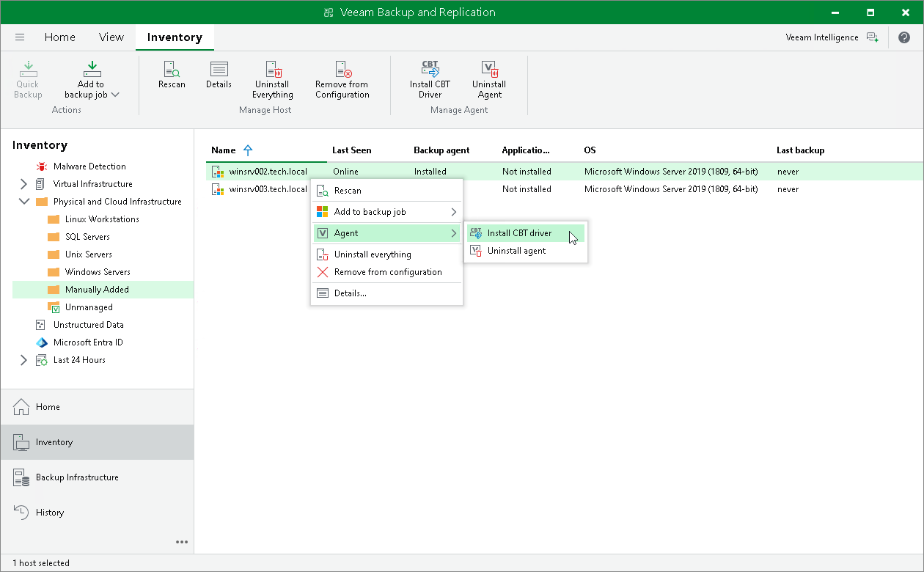This screenshot has width=924, height=572.
Task: Open the hamburger main menu
Action: point(20,37)
